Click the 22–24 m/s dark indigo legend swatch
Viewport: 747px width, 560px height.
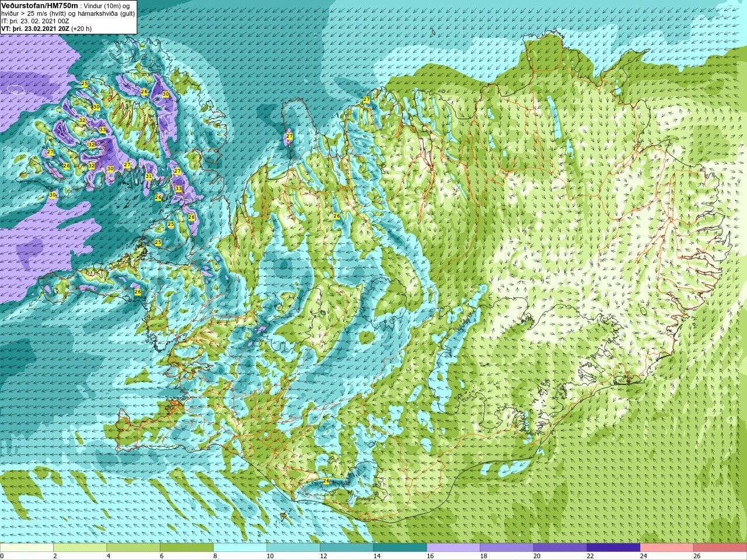coord(613,548)
